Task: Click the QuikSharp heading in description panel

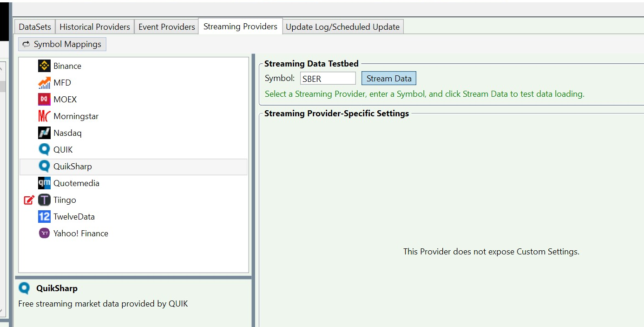Action: [57, 288]
